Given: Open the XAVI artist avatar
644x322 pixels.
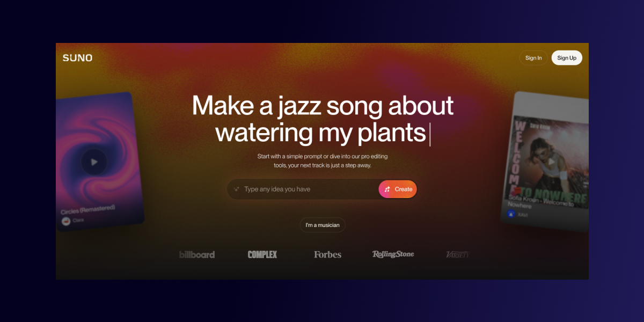Looking at the screenshot, I should click(x=511, y=214).
